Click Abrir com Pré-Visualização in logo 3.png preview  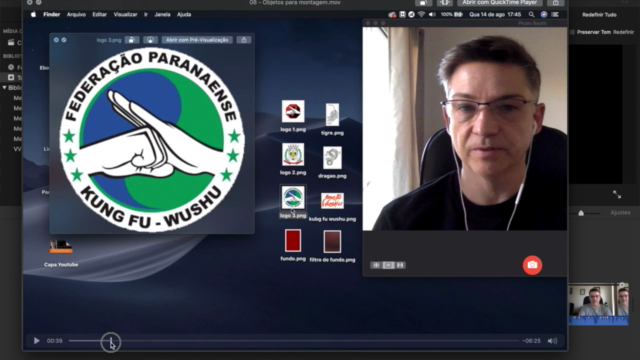197,40
